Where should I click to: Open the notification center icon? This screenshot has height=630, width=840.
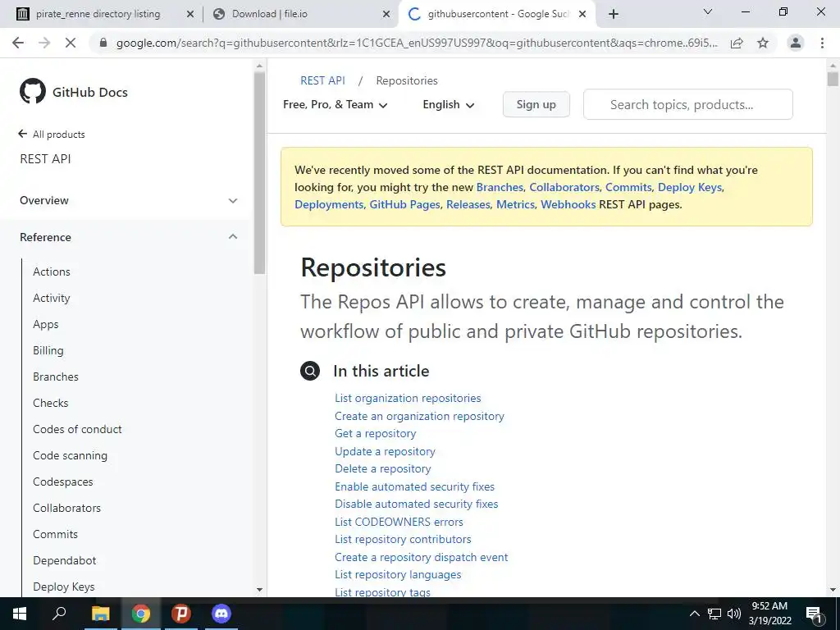(x=814, y=614)
